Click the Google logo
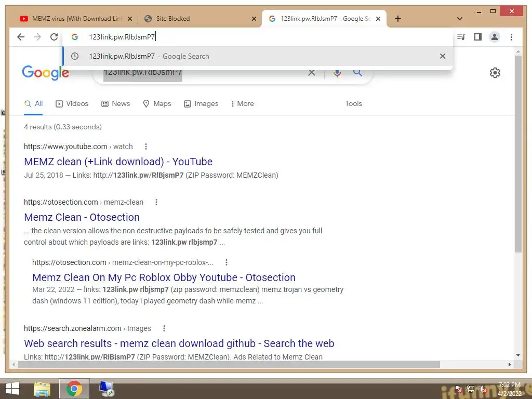The width and height of the screenshot is (532, 399). (46, 73)
